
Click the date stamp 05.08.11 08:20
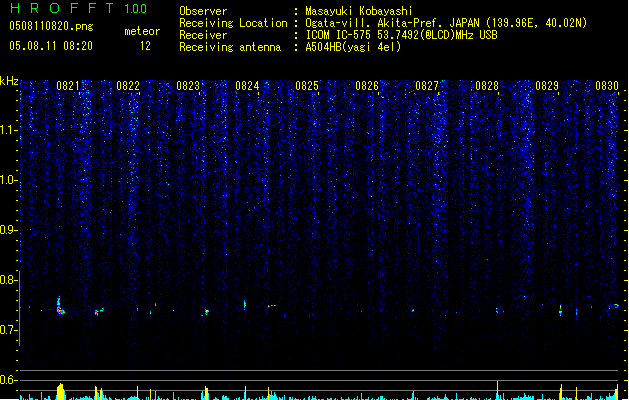pyautogui.click(x=51, y=46)
